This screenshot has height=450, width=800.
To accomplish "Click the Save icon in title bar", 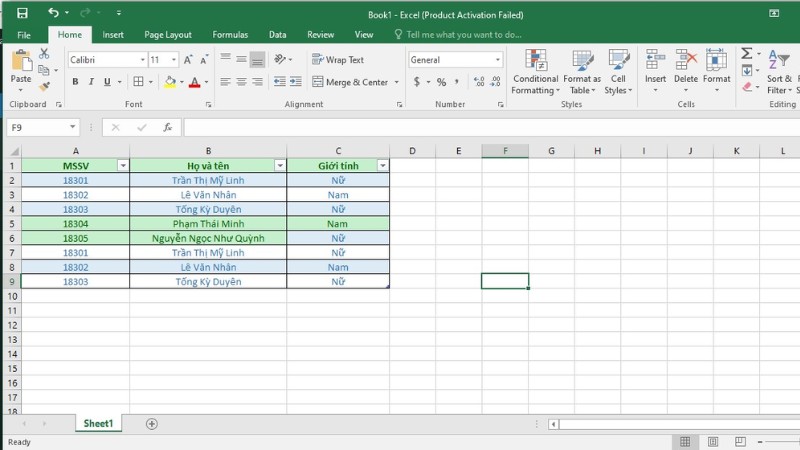I will point(22,13).
